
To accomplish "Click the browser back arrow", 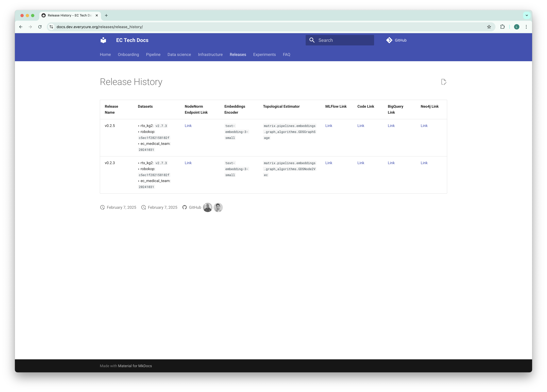I will [x=21, y=27].
